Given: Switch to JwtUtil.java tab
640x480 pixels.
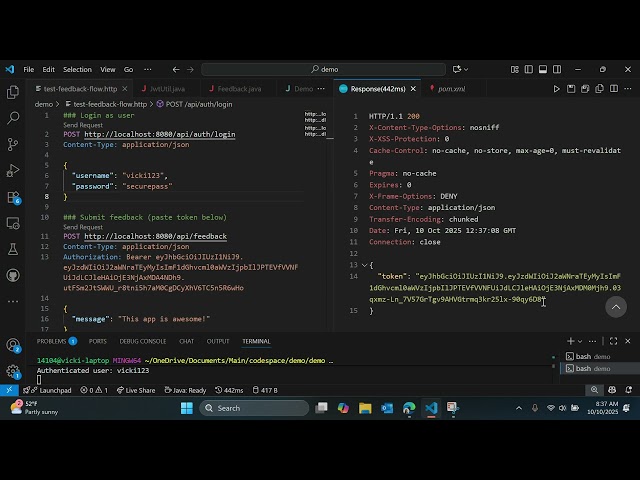Looking at the screenshot, I should pos(167,89).
